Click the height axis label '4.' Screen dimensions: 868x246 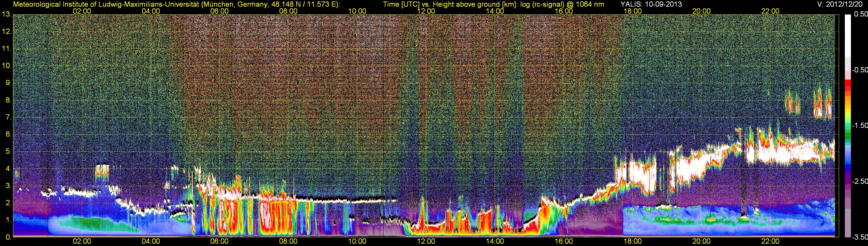coord(8,169)
